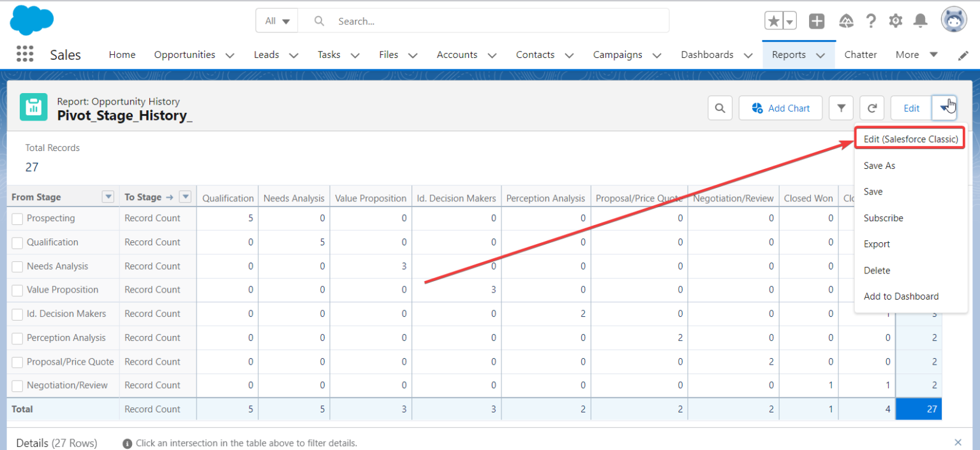This screenshot has height=450, width=980.
Task: Open Salesforce Help
Action: click(x=872, y=20)
